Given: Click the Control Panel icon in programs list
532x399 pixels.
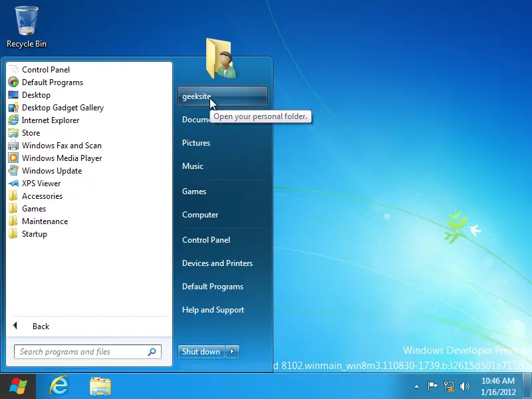Looking at the screenshot, I should point(13,70).
